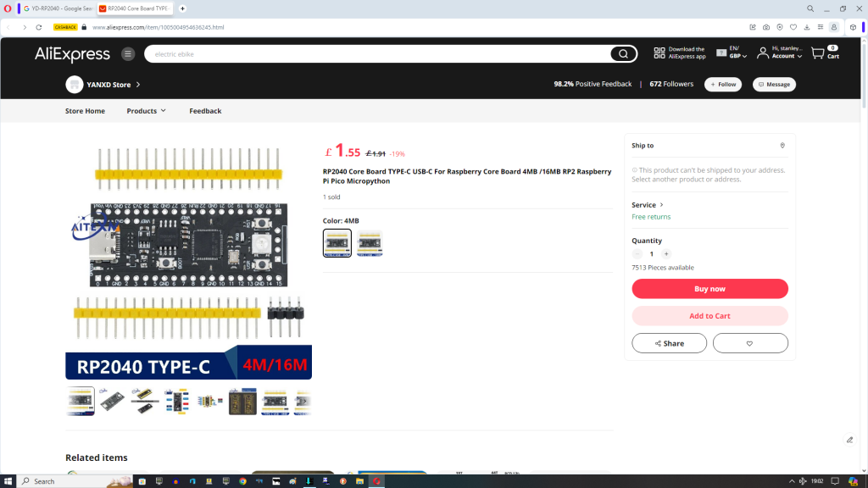The image size is (868, 488).
Task: Expand the Products dropdown in store navigation
Action: [x=146, y=111]
